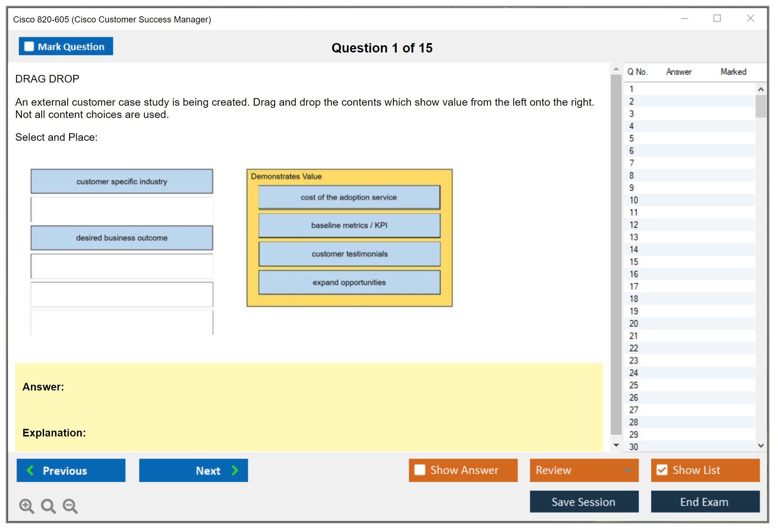Uncheck the Show List checkbox
The height and width of the screenshot is (532, 778).
tap(662, 470)
